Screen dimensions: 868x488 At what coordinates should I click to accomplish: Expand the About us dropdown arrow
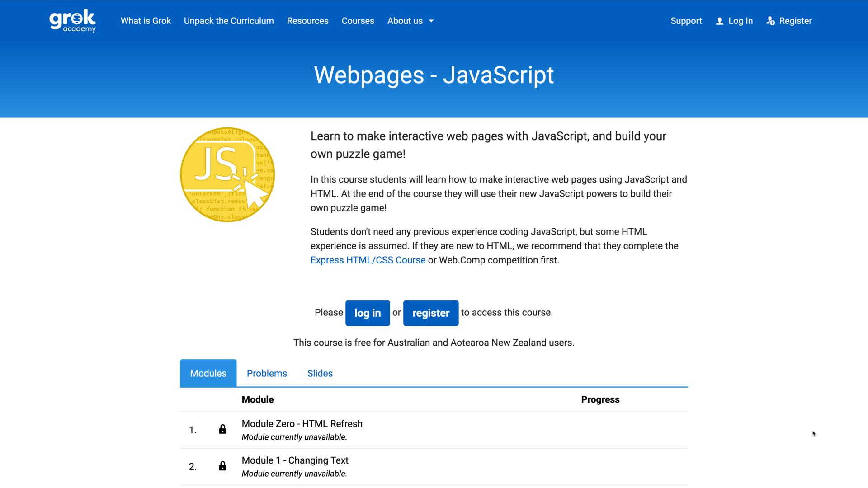pyautogui.click(x=431, y=21)
